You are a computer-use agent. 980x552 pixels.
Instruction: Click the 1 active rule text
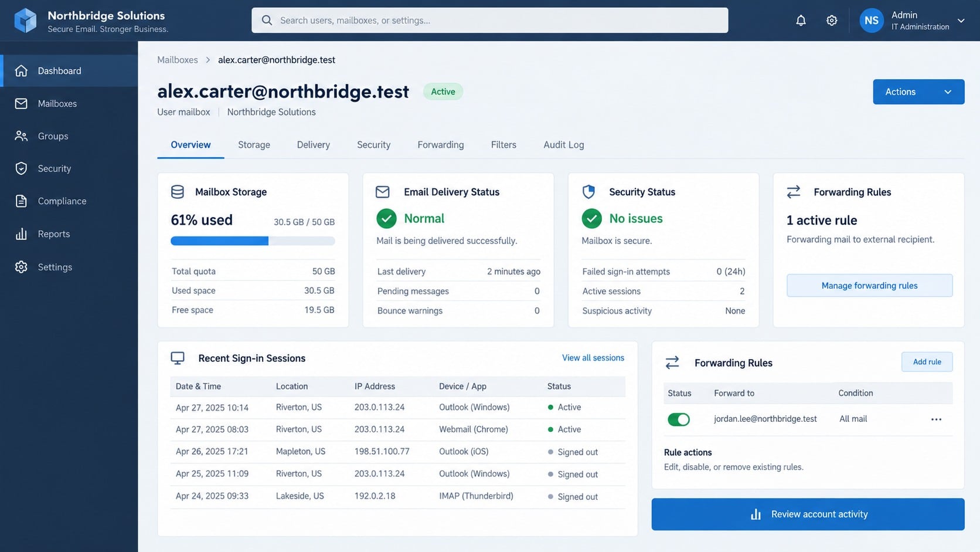pos(822,221)
